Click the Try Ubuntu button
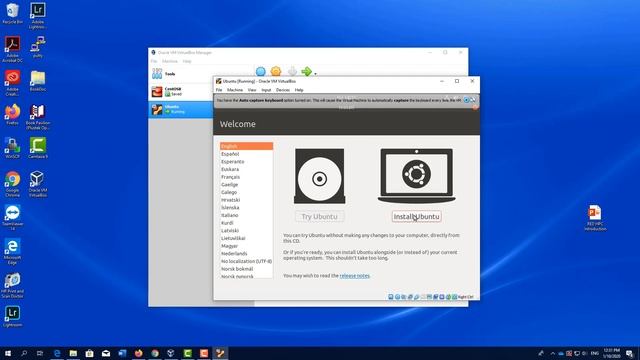 (320, 216)
